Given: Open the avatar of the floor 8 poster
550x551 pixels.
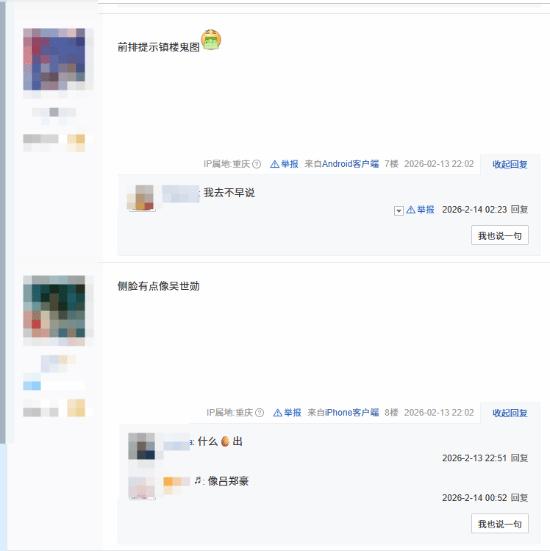Looking at the screenshot, I should (x=54, y=306).
